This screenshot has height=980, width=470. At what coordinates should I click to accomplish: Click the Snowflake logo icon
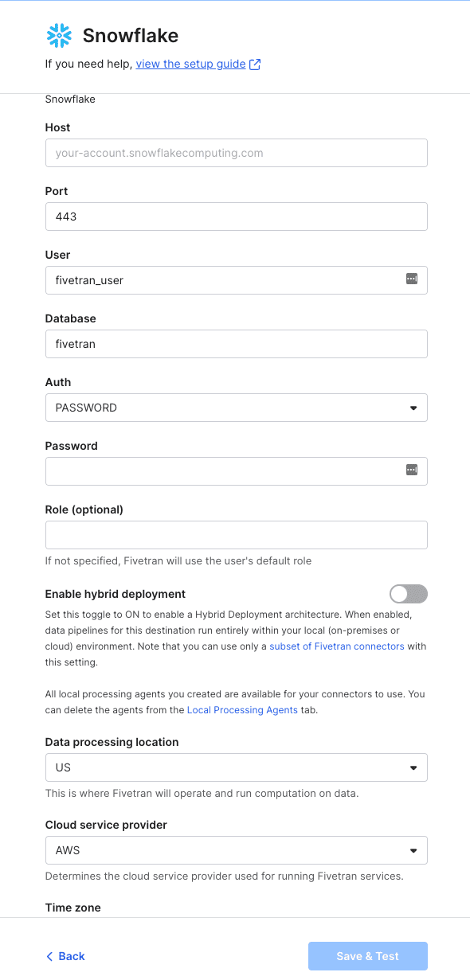(x=59, y=35)
